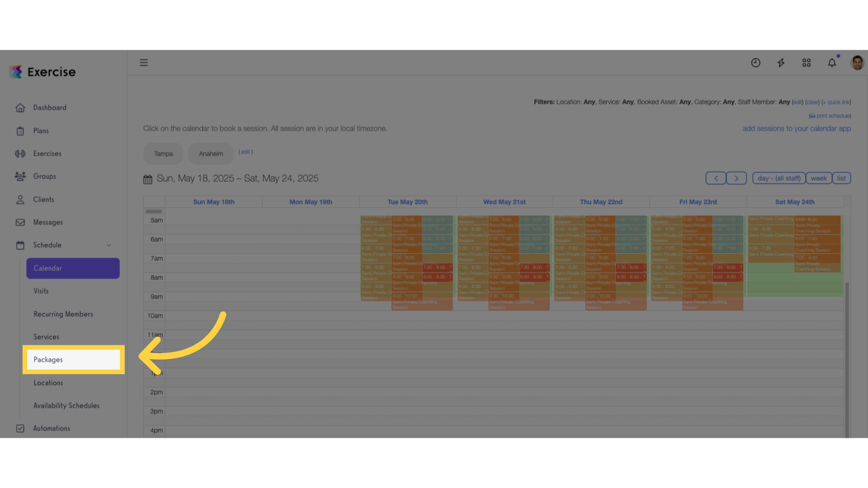The image size is (868, 488).
Task: Go to the previous week arrow
Action: tap(716, 178)
